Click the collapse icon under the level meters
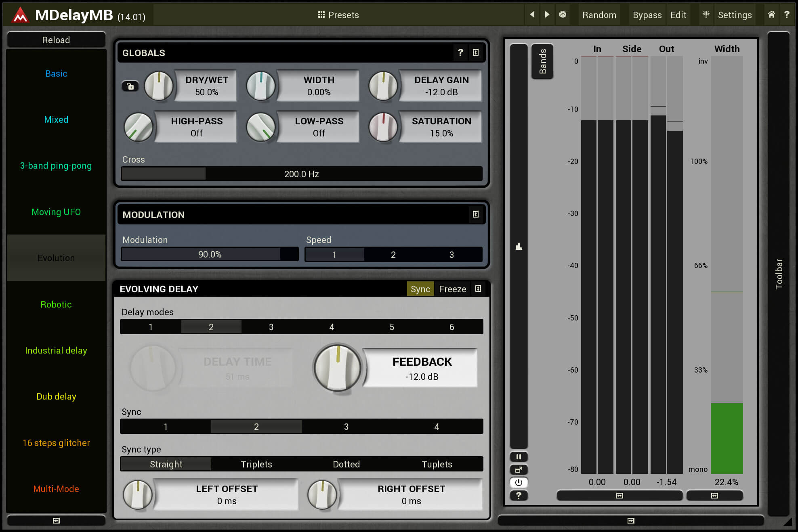The image size is (798, 532). (619, 495)
